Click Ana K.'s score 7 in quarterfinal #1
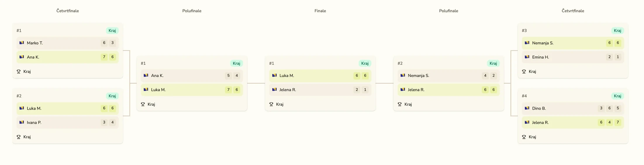This screenshot has height=165, width=644. (x=104, y=57)
